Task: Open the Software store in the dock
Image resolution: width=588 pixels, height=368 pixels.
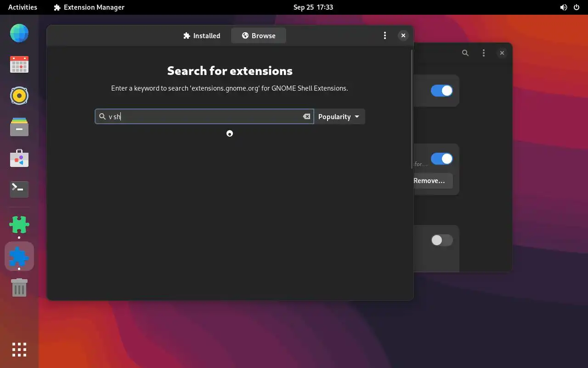Action: pos(19,158)
